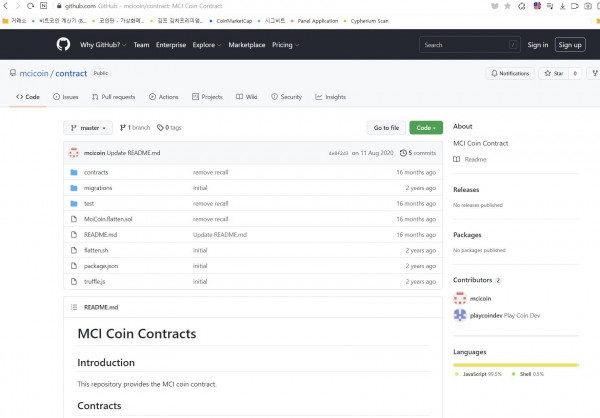The height and width of the screenshot is (418, 600).
Task: Open README table of contents list icon
Action: pyautogui.click(x=74, y=307)
